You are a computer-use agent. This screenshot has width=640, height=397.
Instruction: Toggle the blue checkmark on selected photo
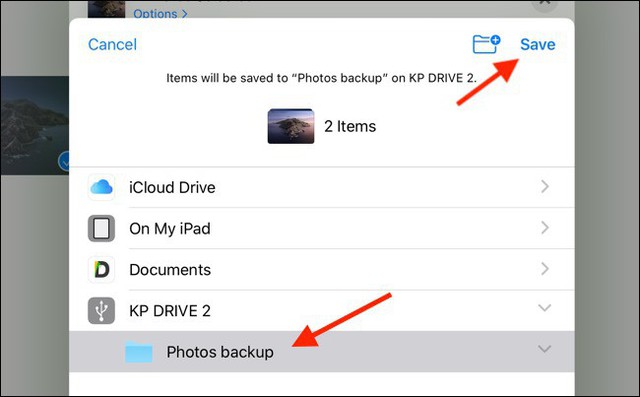coord(64,162)
